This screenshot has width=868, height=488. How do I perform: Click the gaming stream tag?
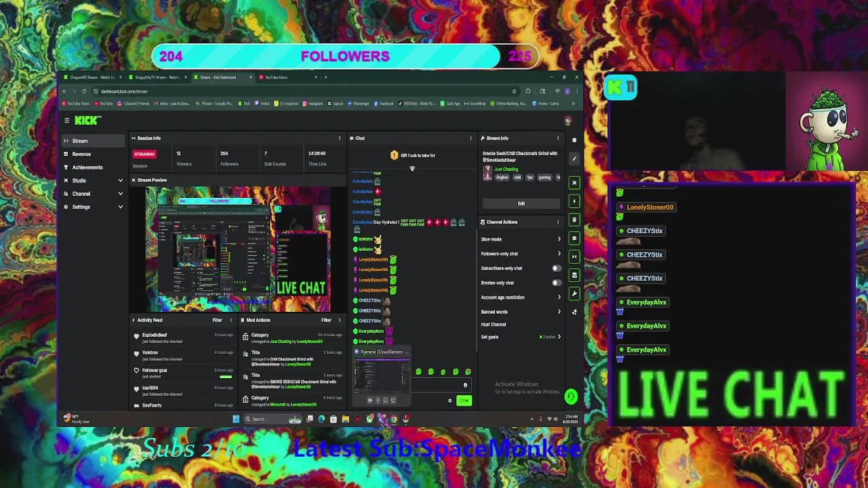pos(545,178)
